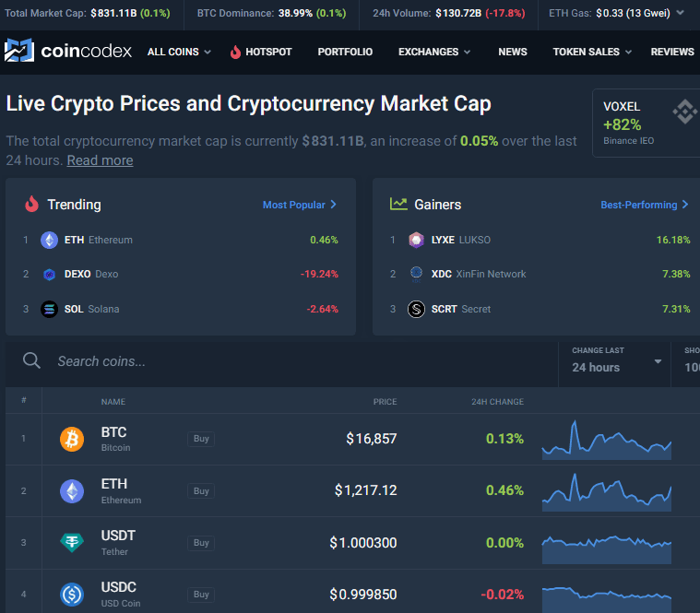The width and height of the screenshot is (700, 613).
Task: Open the News section
Action: pos(513,52)
